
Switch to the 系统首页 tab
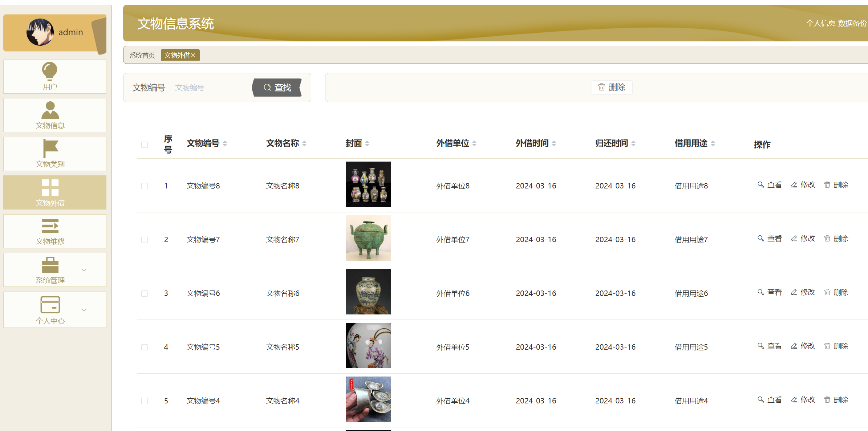[x=142, y=55]
